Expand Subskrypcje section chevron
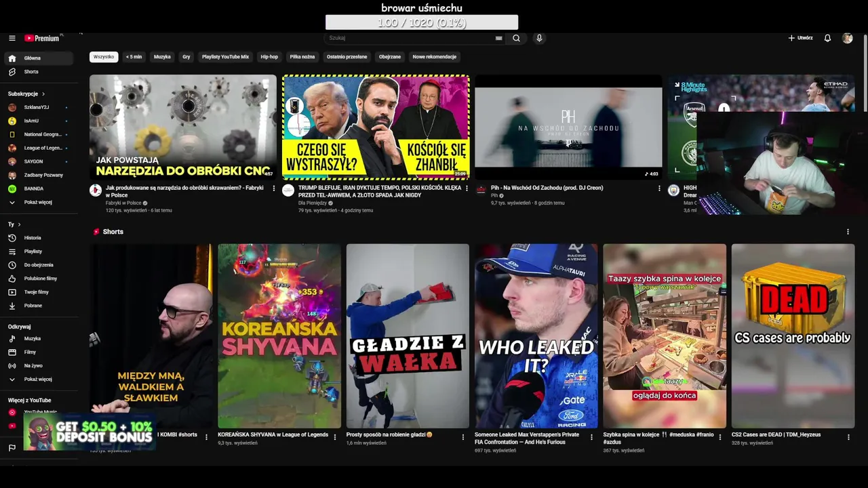868x488 pixels. point(43,94)
